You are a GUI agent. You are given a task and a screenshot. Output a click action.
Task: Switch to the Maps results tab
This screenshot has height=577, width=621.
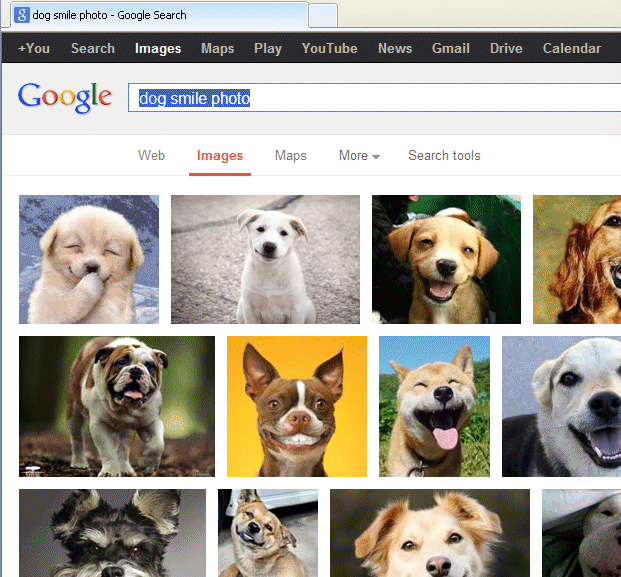point(291,155)
